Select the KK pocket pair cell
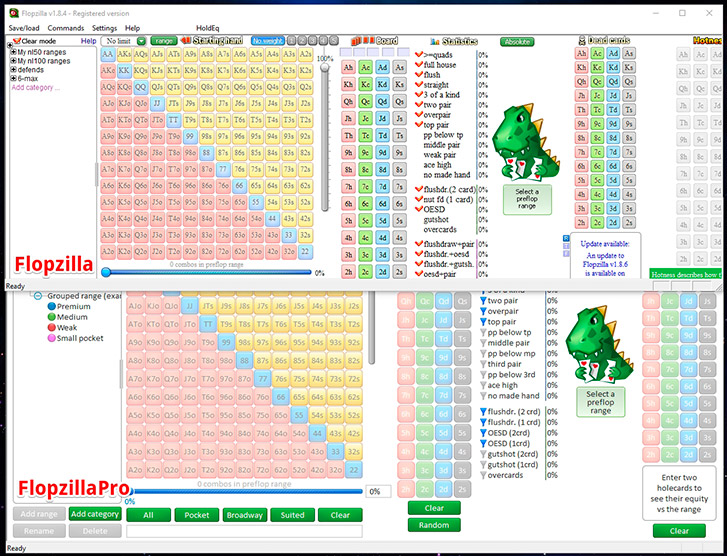The height and width of the screenshot is (556, 727). point(124,71)
